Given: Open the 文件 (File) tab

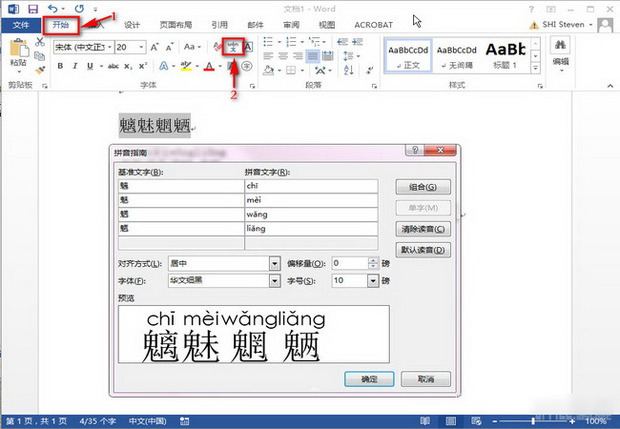Looking at the screenshot, I should 21,25.
